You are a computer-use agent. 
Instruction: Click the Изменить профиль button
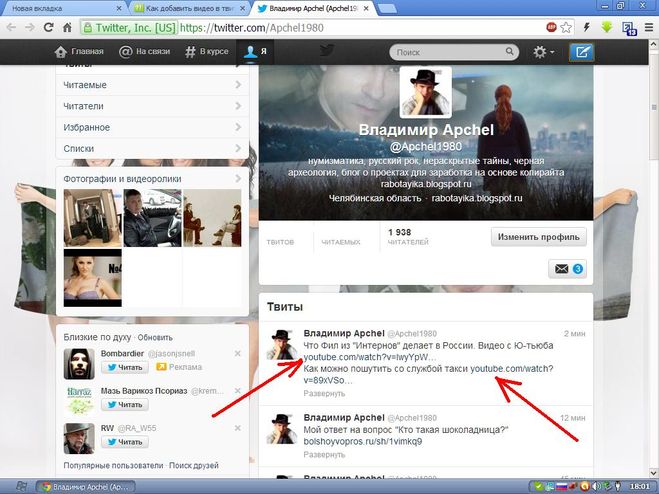[x=538, y=238]
